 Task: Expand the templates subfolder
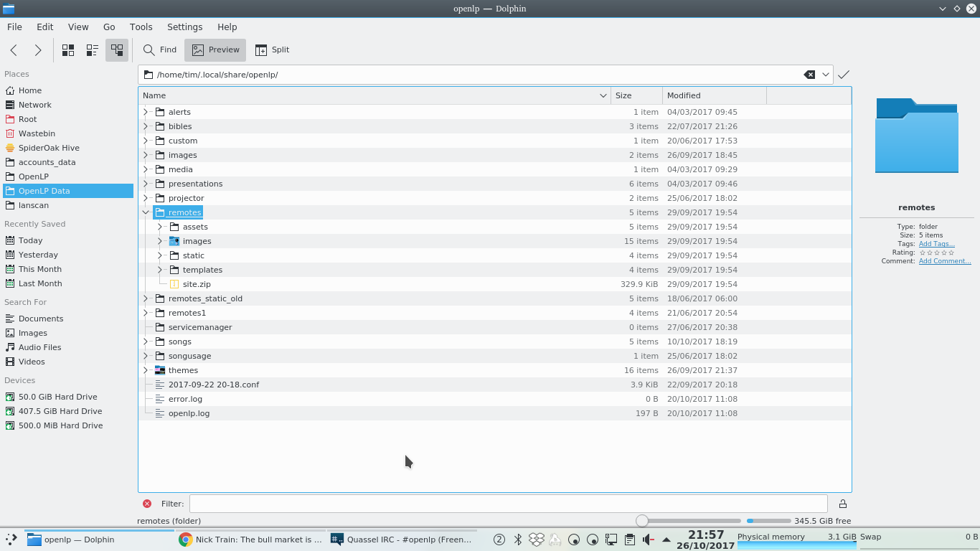[160, 270]
